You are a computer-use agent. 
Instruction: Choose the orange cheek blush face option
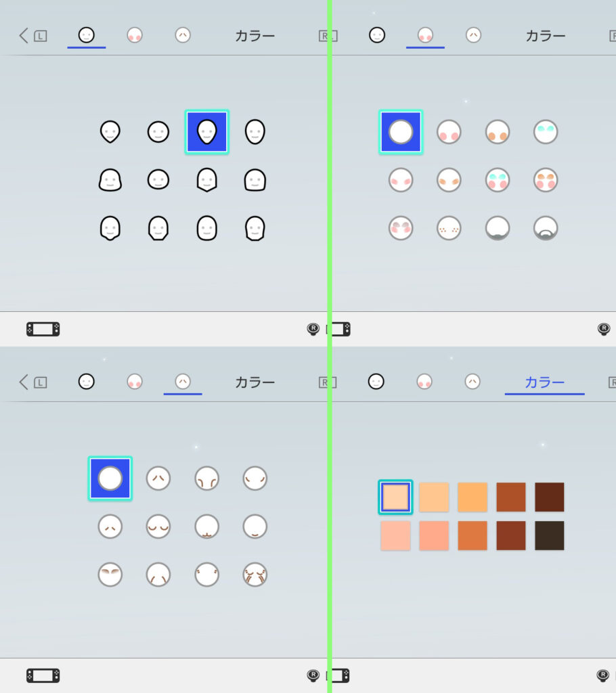pyautogui.click(x=497, y=132)
